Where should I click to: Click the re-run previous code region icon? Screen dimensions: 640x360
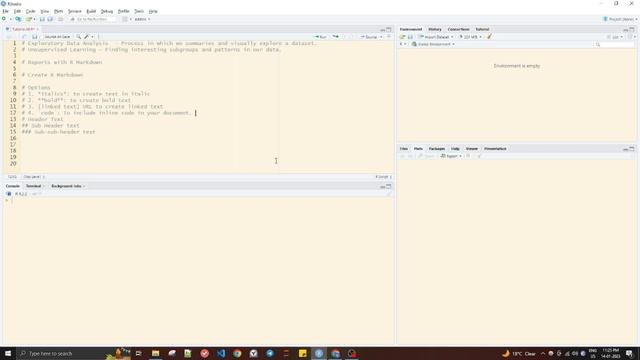pos(336,37)
